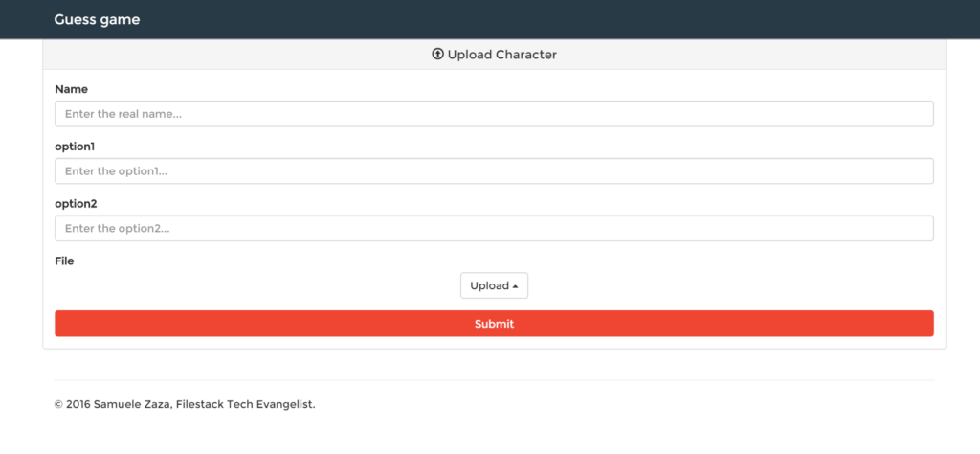Click white panel area beside Upload button
Screen dimensions: 980x454
point(718,285)
